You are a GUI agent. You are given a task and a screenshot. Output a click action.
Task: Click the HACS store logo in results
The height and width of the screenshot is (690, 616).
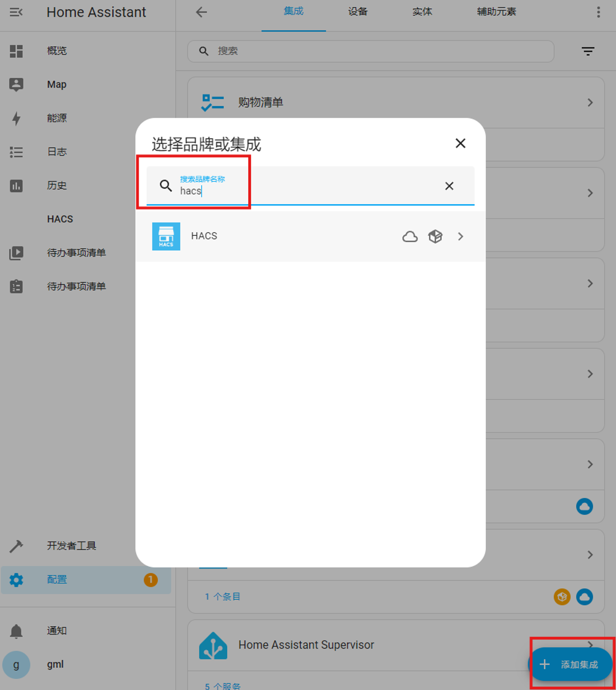click(166, 236)
